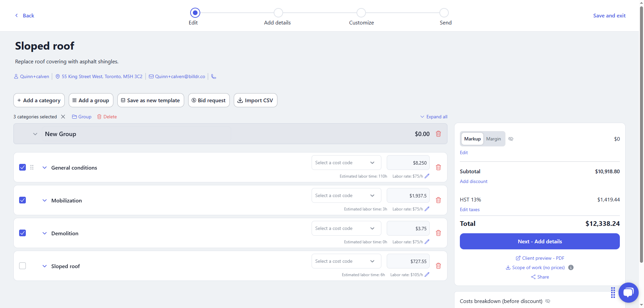Image resolution: width=644 pixels, height=308 pixels.
Task: Switch to Margin toggle option
Action: [x=493, y=139]
